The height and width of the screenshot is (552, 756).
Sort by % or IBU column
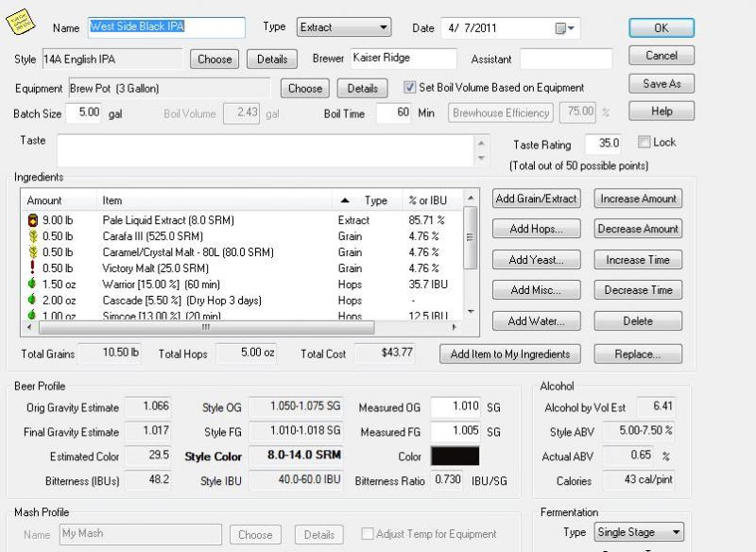click(432, 200)
